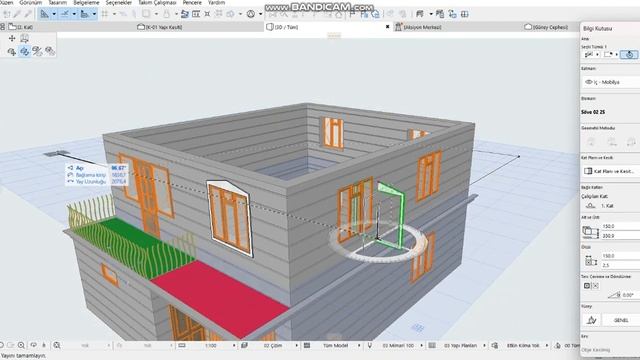The height and width of the screenshot is (360, 640).
Task: Open the Güney Cephesi tab
Action: tap(547, 27)
